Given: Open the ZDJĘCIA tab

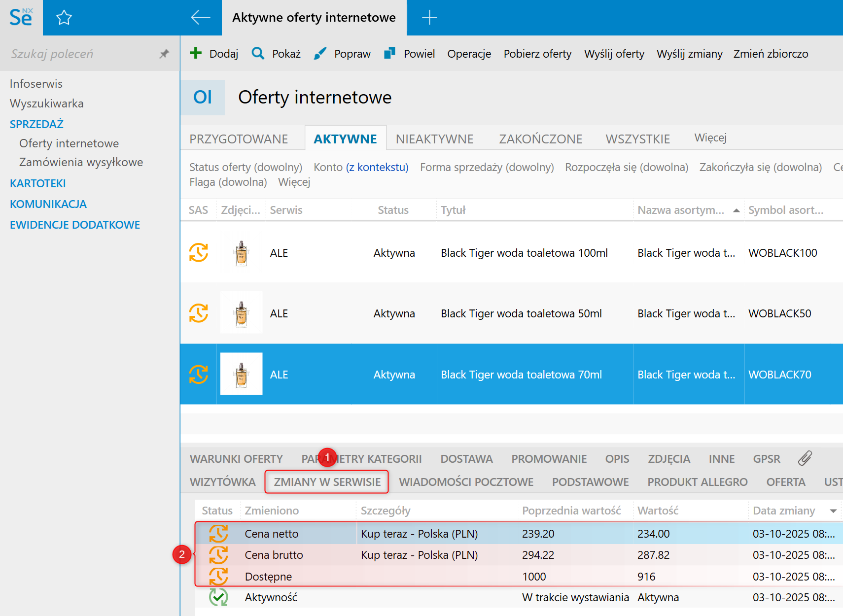Looking at the screenshot, I should pos(669,459).
